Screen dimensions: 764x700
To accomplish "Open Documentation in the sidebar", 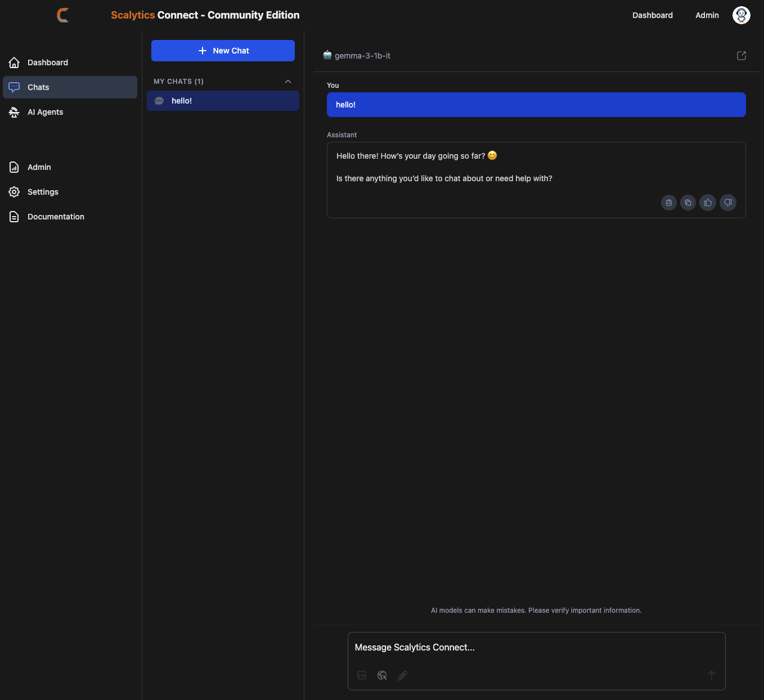I will coord(70,217).
